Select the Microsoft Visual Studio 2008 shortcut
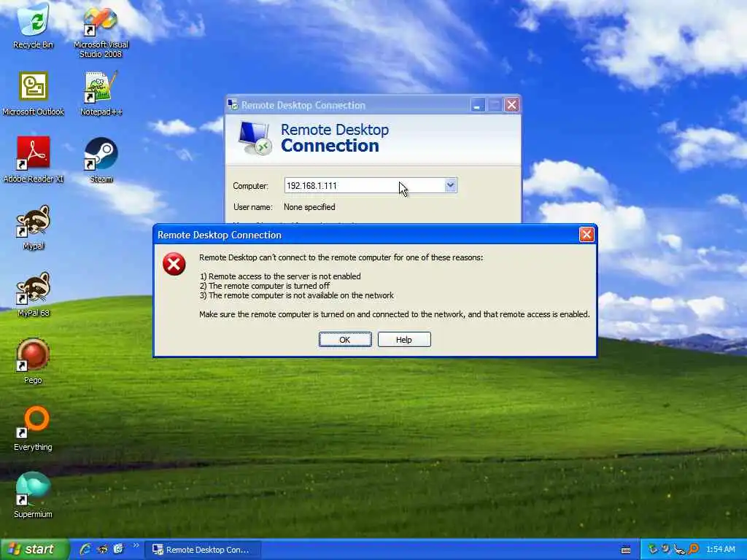 coord(101,31)
